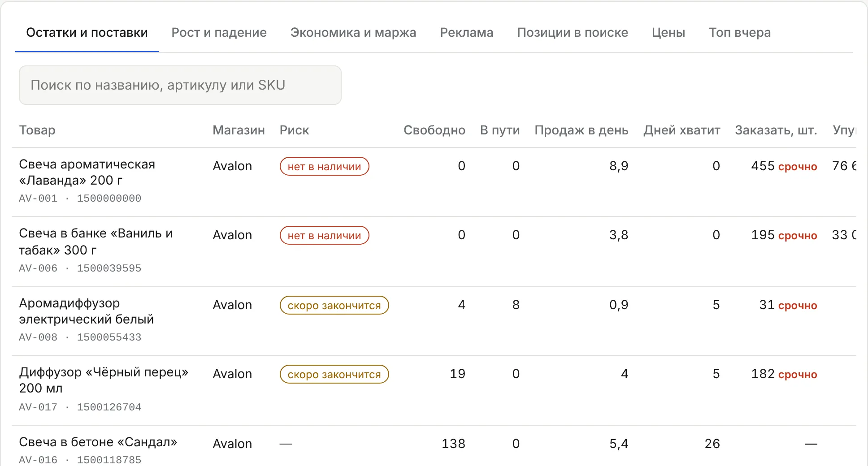Viewport: 868px width, 466px height.
Task: Click «скоро закончится» badge for Чёрный перец row
Action: pyautogui.click(x=334, y=374)
